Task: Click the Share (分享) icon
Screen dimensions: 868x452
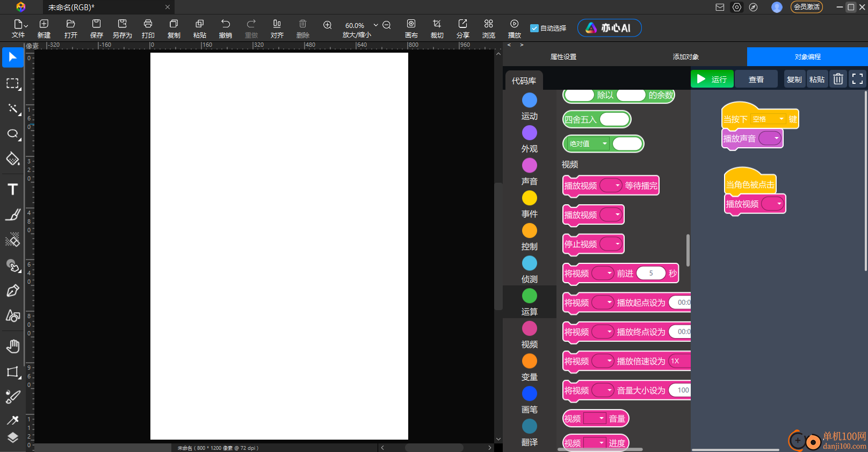Action: [x=463, y=28]
